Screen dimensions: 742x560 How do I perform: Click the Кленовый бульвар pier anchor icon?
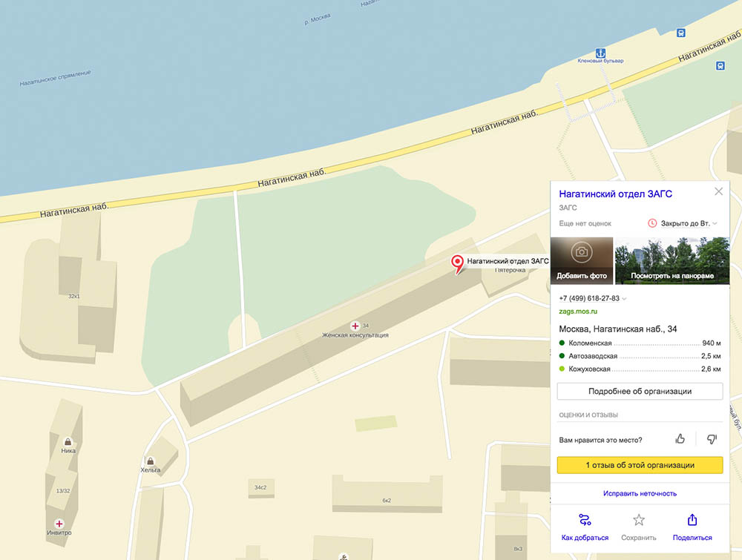pos(602,53)
